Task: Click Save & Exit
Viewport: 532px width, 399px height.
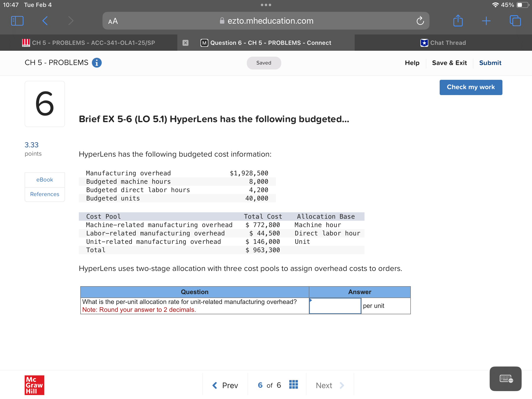Action: tap(449, 63)
